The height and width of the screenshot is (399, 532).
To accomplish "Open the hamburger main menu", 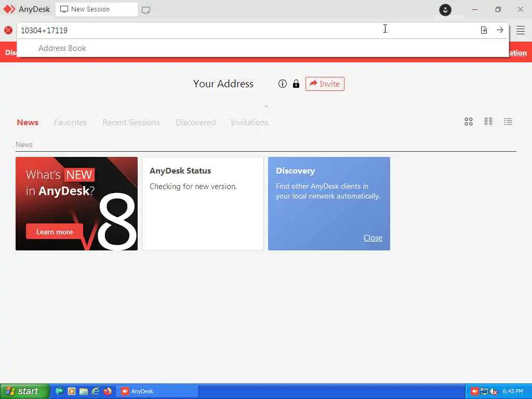I will [521, 30].
